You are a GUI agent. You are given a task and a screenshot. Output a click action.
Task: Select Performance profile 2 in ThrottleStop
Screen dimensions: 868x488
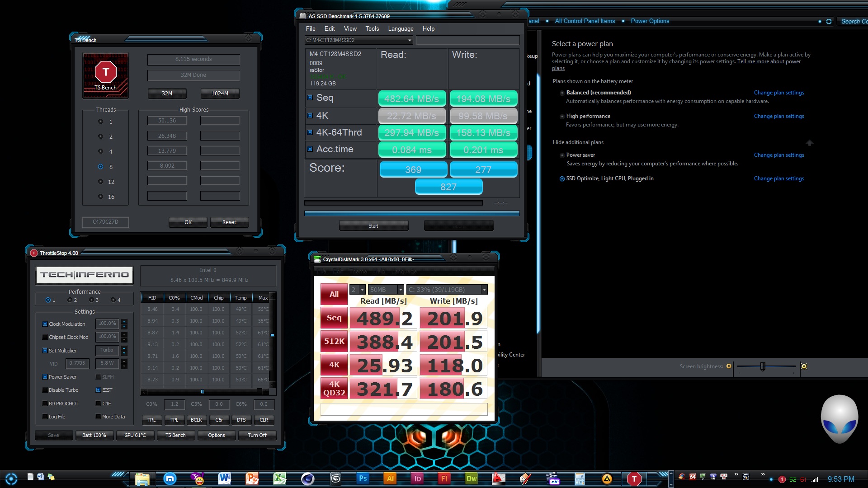point(70,300)
